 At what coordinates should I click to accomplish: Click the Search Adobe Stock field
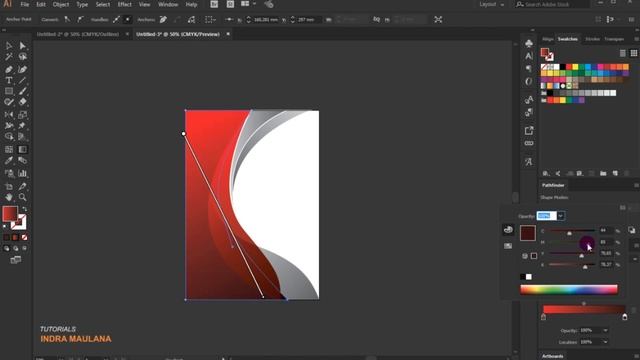point(552,4)
